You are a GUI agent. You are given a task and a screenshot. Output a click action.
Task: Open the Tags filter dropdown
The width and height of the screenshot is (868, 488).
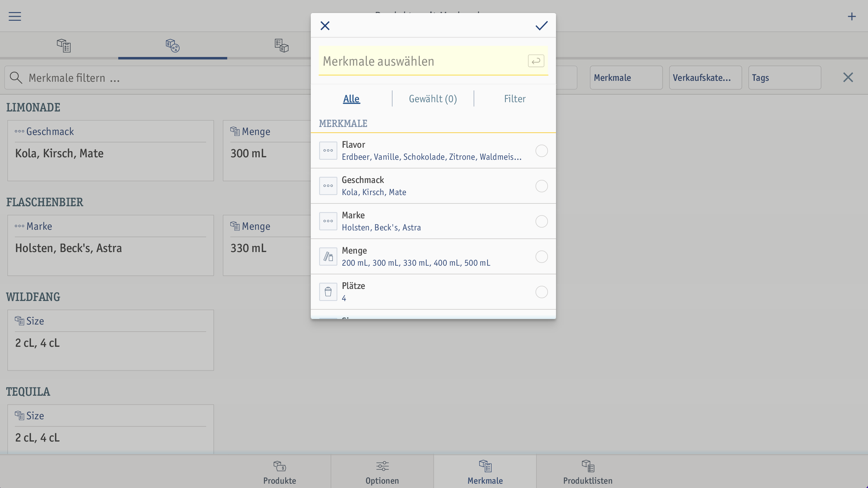pyautogui.click(x=784, y=78)
